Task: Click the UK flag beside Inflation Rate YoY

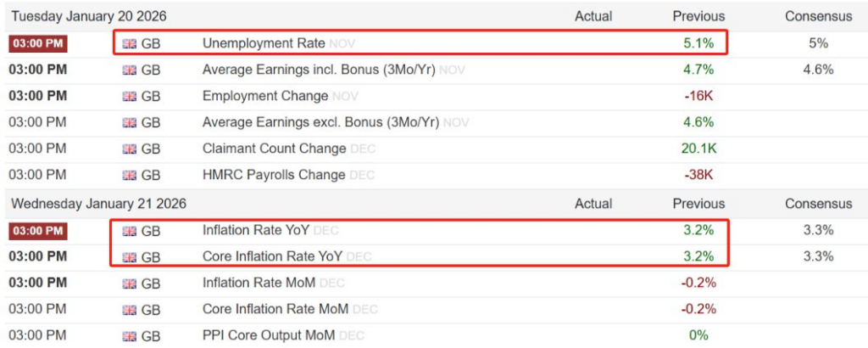Action: (x=129, y=230)
